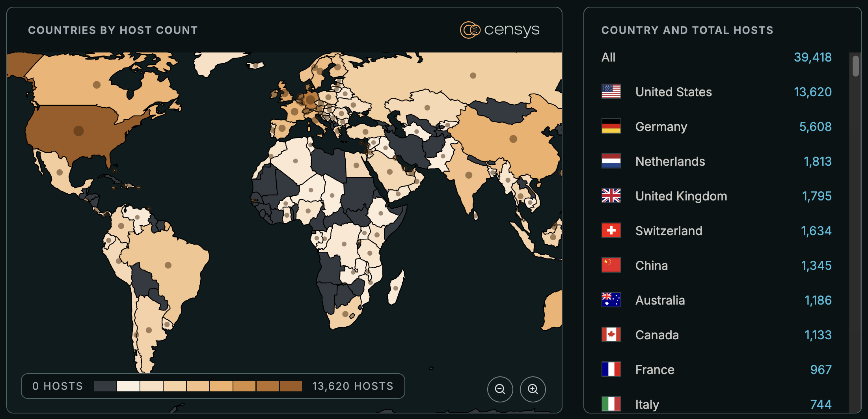Click the United States flag icon

click(x=611, y=92)
